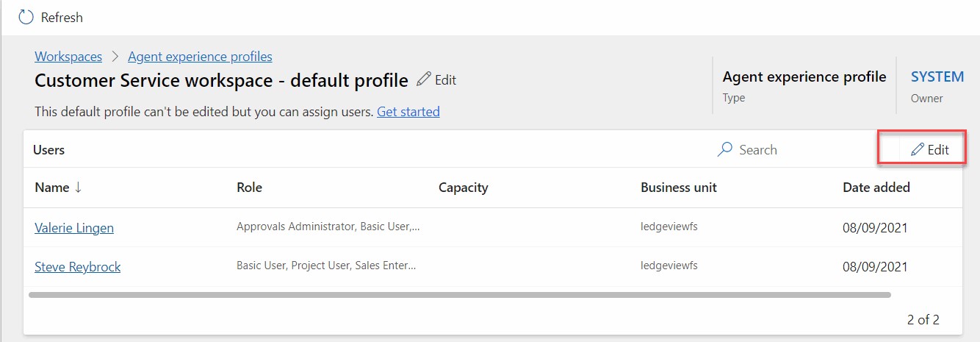Go to the Workspaces breadcrumb link
Viewport: 980px width, 342px height.
68,57
